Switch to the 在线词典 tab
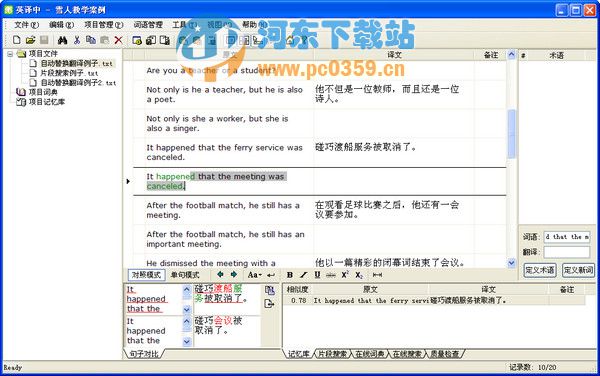600x376 pixels. 370,354
